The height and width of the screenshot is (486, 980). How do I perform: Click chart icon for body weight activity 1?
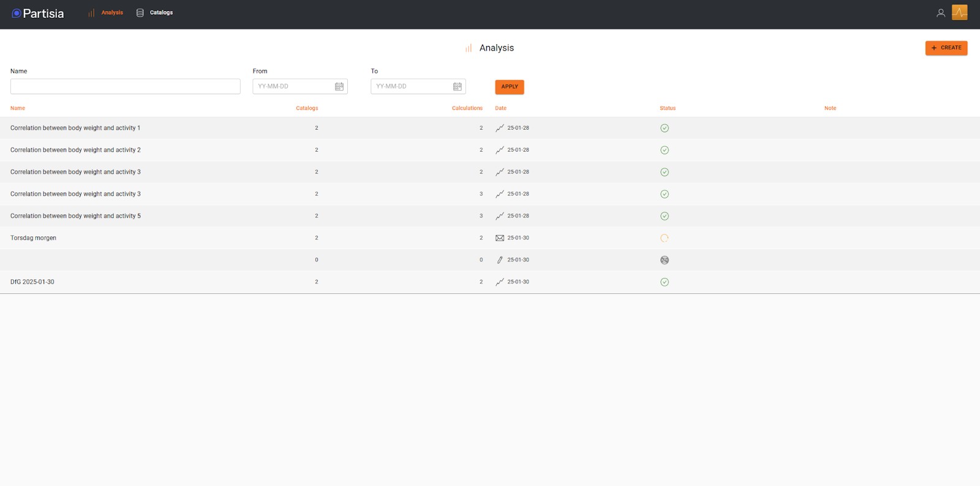[500, 128]
